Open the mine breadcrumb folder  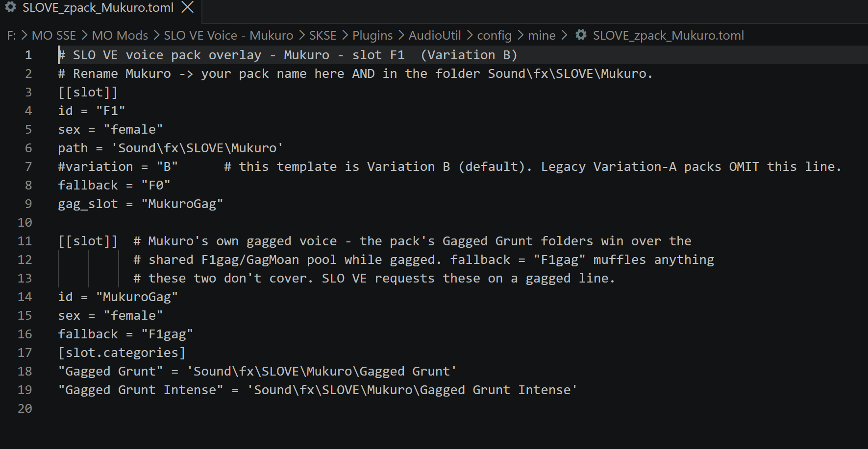click(x=542, y=35)
